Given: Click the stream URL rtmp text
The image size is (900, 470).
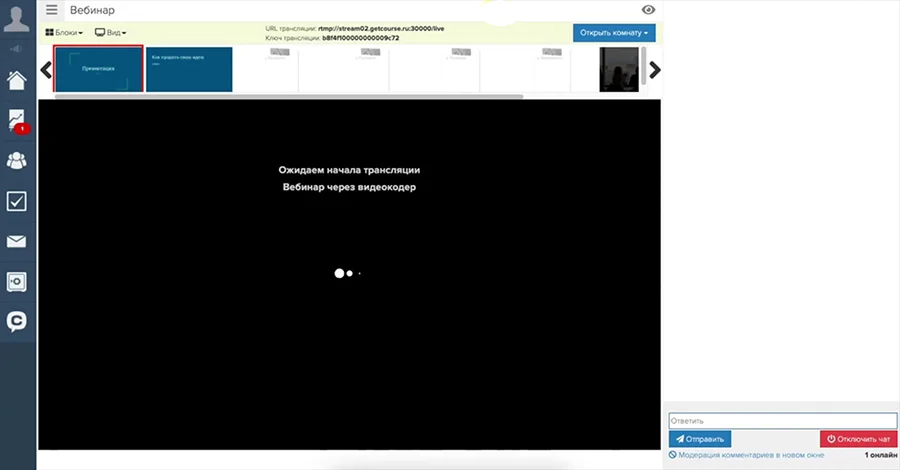Looking at the screenshot, I should coord(381,28).
